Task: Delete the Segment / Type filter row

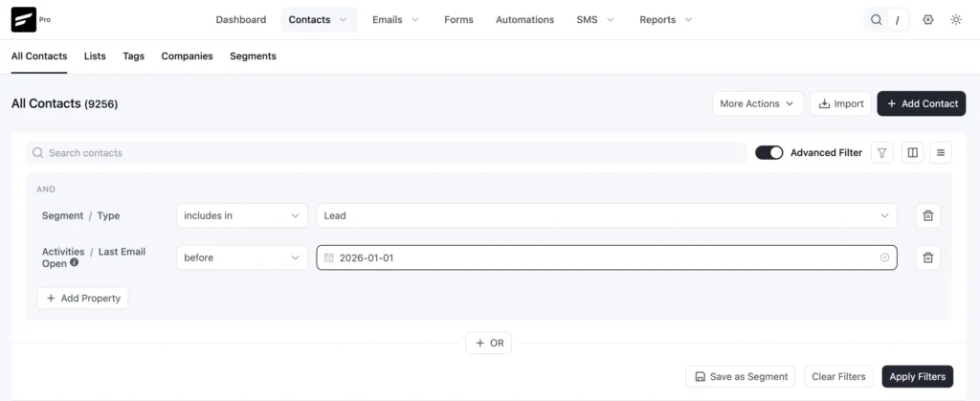Action: click(928, 215)
